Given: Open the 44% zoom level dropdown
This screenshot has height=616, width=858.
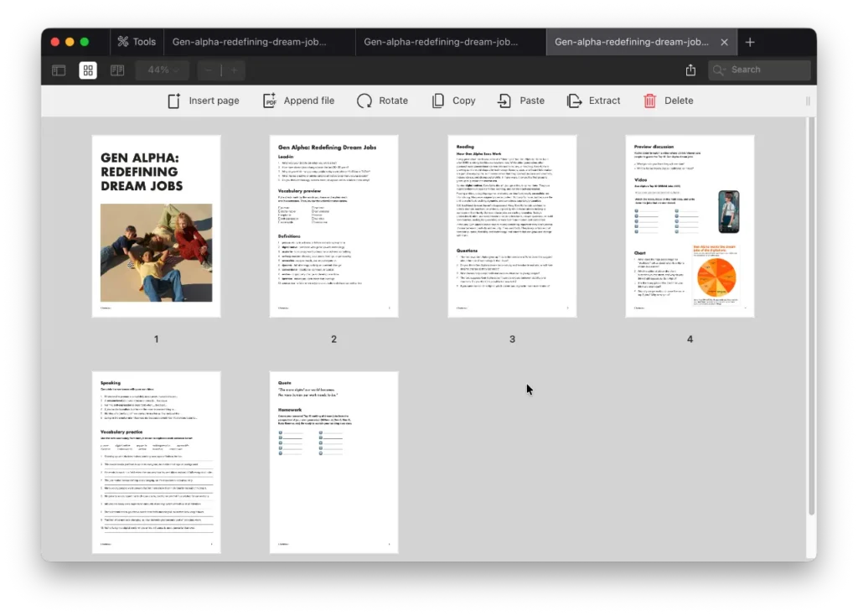Looking at the screenshot, I should 162,70.
